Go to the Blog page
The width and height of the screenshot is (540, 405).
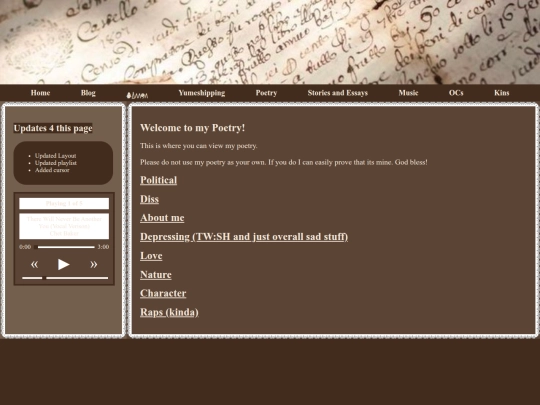[x=88, y=93]
